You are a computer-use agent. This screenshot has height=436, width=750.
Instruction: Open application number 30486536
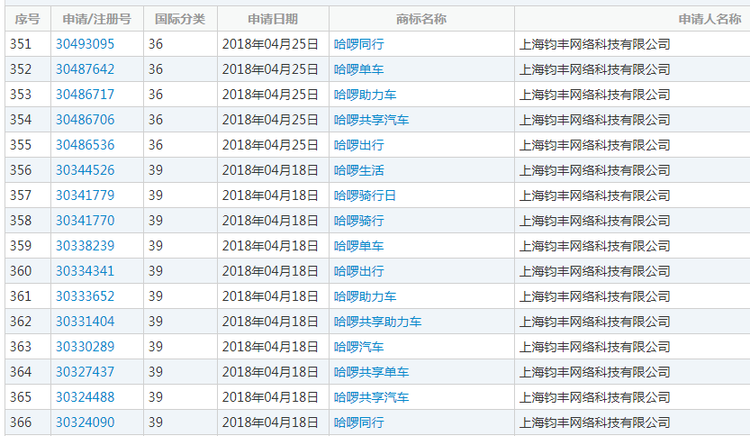[85, 145]
